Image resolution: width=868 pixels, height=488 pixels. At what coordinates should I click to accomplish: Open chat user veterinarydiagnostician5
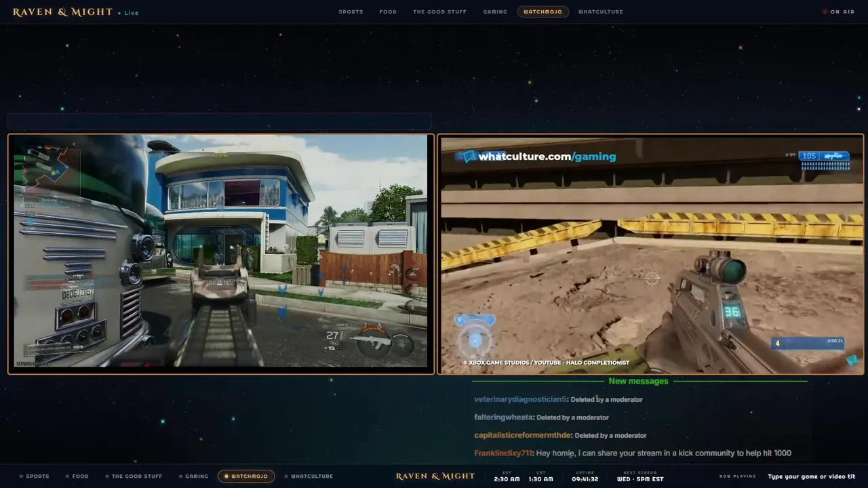point(520,399)
